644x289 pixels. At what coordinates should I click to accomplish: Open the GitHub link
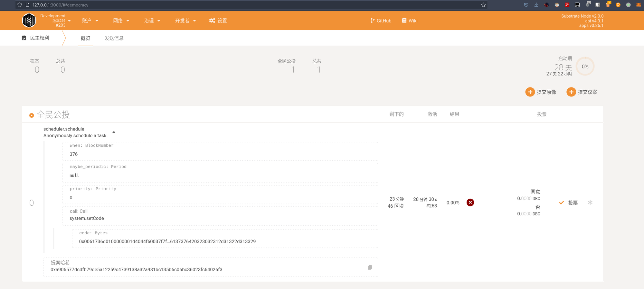point(381,21)
